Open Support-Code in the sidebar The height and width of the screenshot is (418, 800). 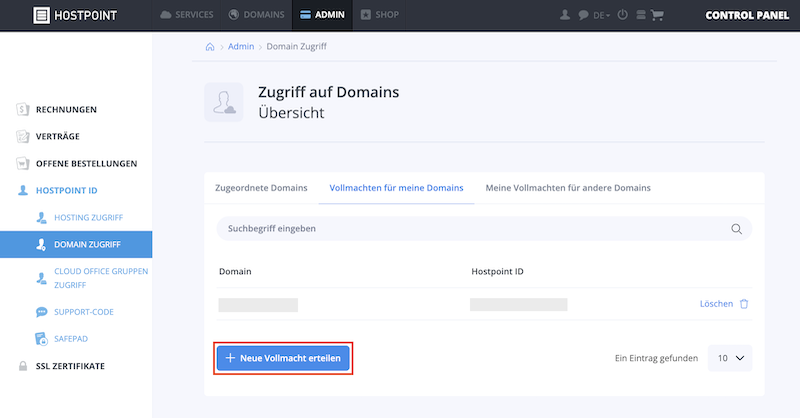point(84,312)
